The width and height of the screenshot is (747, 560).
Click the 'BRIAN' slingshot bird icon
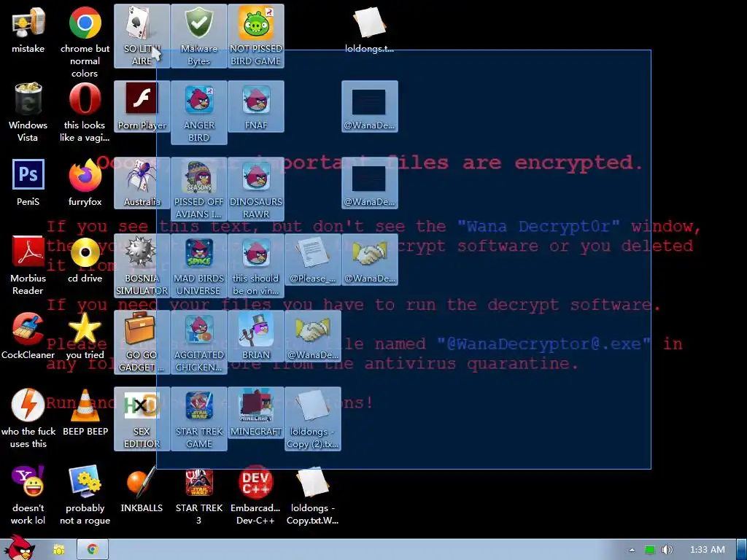pos(256,336)
